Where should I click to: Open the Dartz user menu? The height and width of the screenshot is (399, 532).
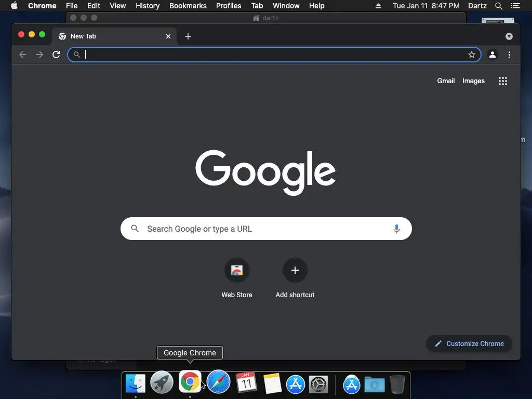click(477, 6)
